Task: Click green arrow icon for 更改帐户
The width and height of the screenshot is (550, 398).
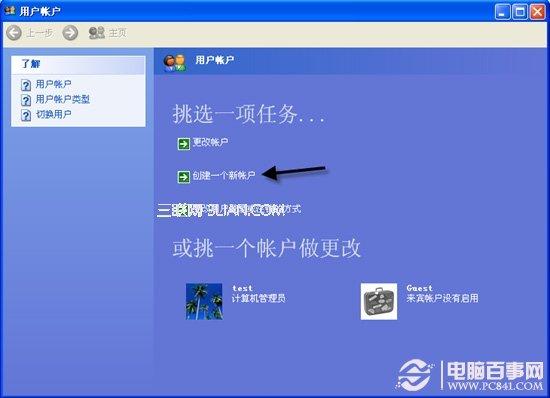Action: 183,143
